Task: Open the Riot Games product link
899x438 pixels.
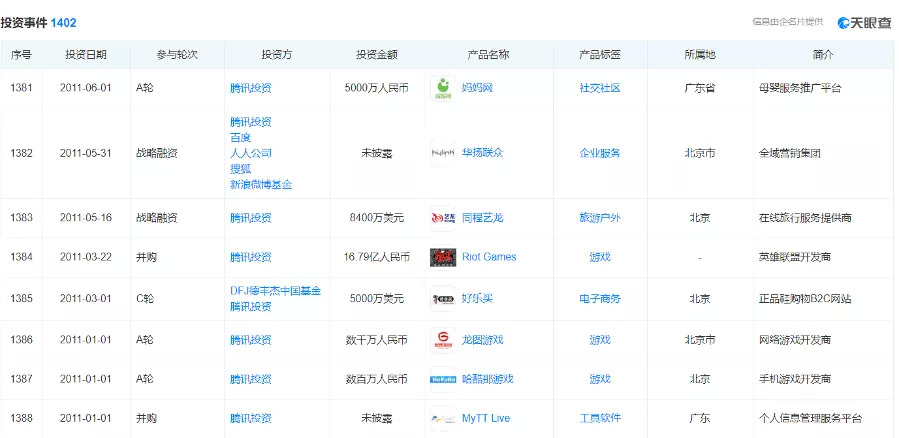Action: [x=489, y=257]
